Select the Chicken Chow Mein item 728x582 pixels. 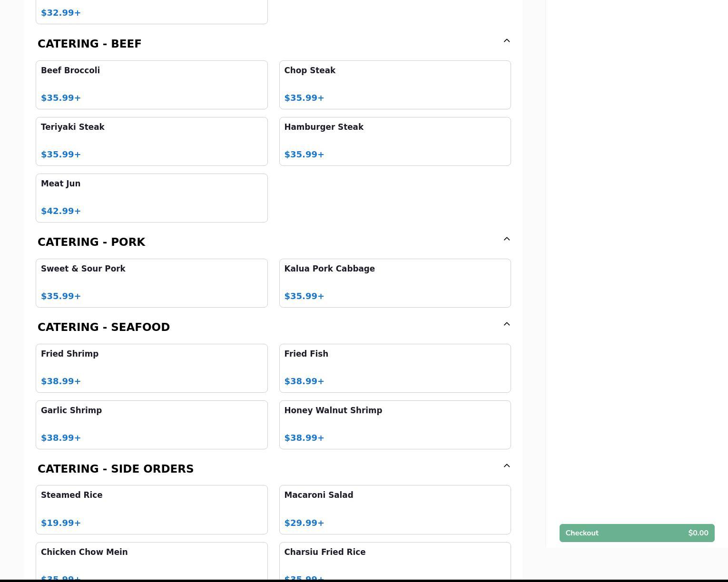tap(151, 561)
